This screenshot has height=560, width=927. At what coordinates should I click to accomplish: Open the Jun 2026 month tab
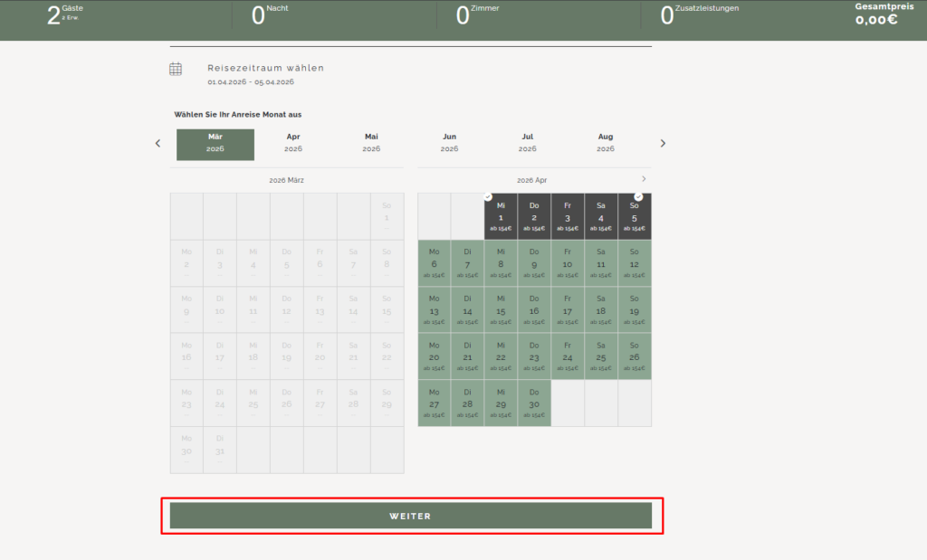click(450, 143)
